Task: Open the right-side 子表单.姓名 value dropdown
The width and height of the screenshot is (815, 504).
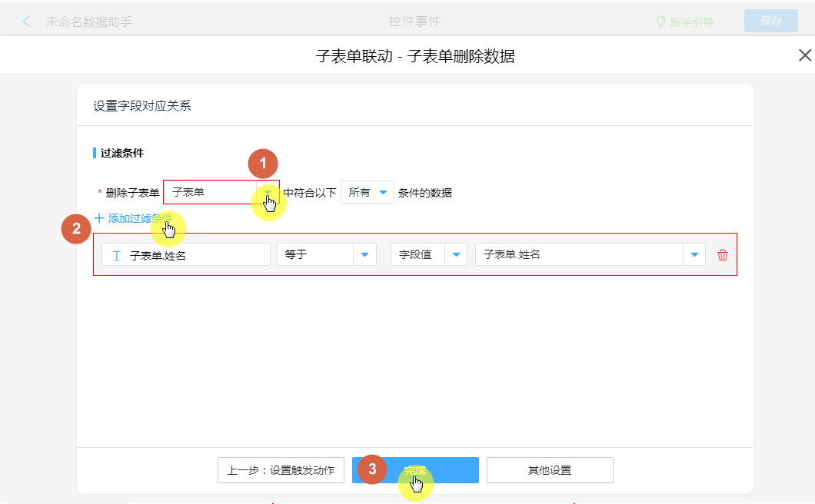Action: (694, 255)
